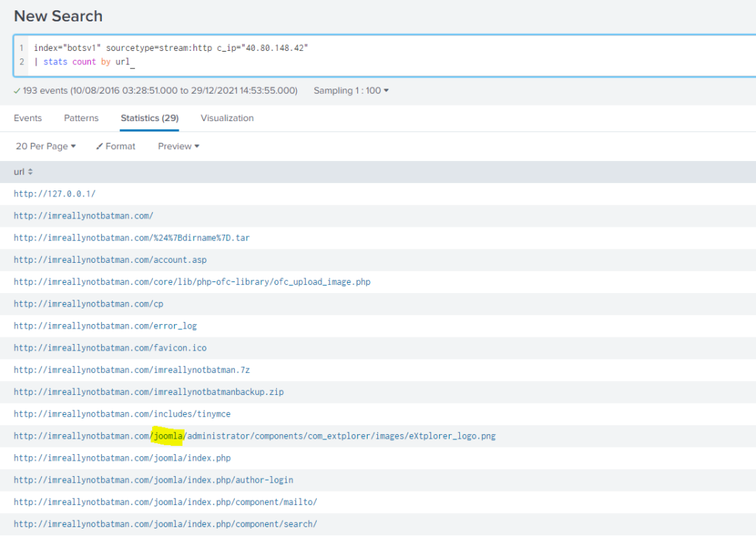Switch to the Events tab
Screen dimensions: 756x536
click(x=28, y=118)
